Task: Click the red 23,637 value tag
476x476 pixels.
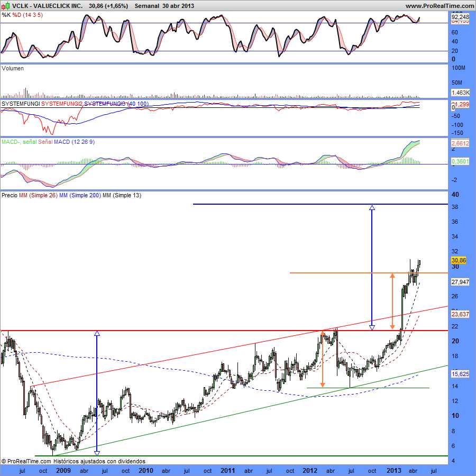Action: point(460,314)
